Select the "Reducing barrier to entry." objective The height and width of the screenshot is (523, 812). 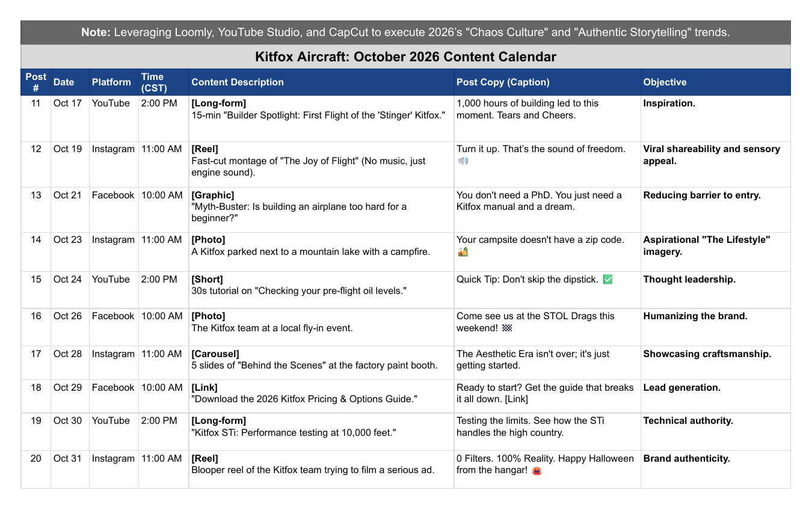click(x=716, y=210)
